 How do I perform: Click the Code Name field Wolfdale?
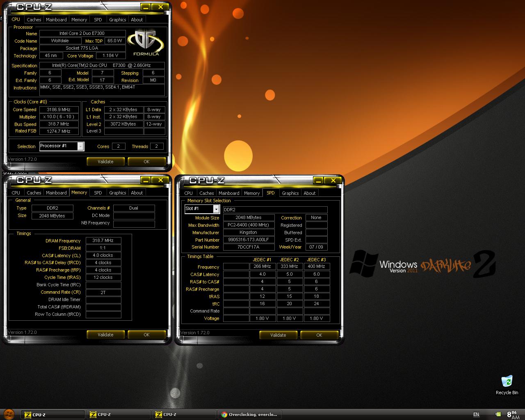tap(60, 41)
